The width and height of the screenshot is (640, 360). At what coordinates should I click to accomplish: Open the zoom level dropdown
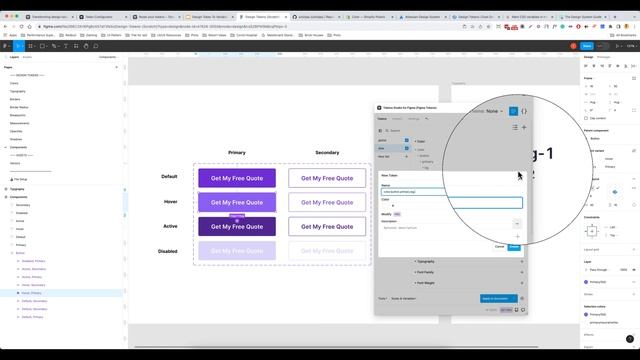coord(631,46)
